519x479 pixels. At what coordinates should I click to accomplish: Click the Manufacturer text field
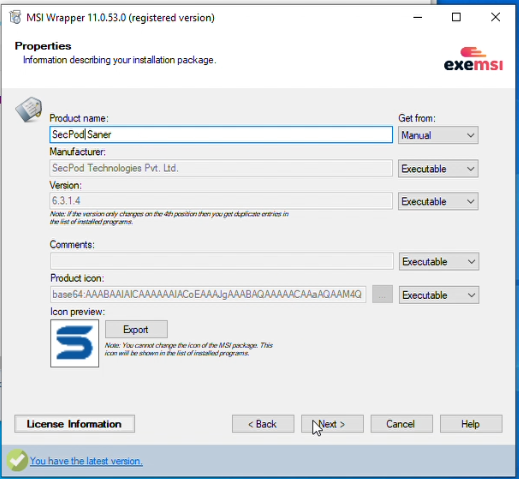(221, 168)
